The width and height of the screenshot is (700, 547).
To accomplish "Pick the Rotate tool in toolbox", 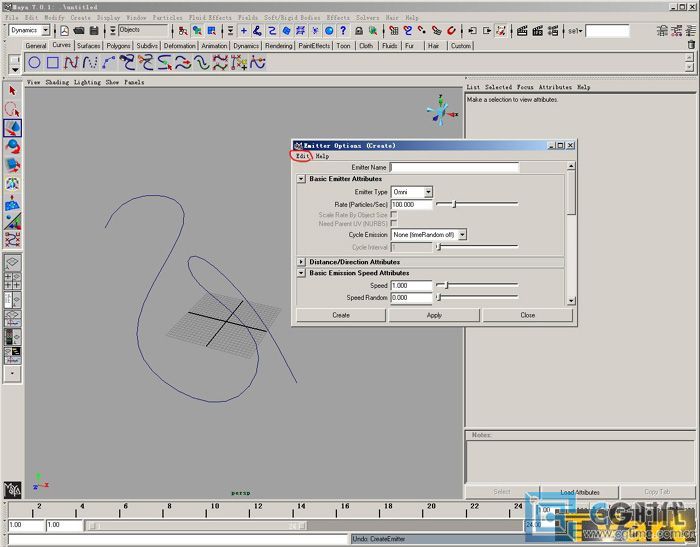I will pyautogui.click(x=12, y=146).
